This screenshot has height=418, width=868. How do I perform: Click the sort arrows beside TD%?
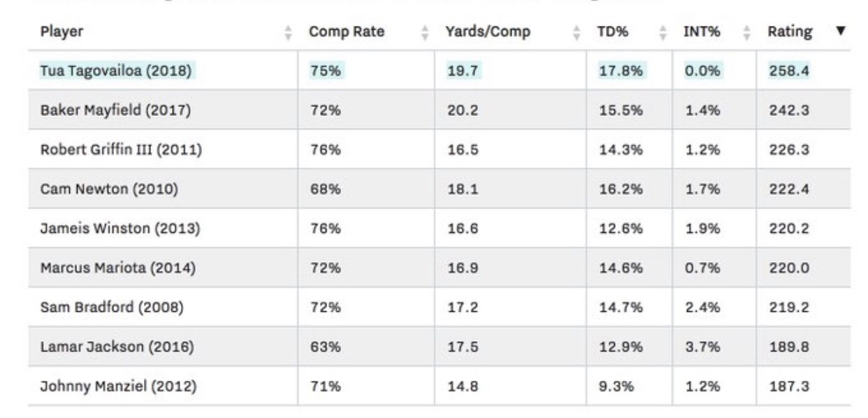click(x=663, y=32)
